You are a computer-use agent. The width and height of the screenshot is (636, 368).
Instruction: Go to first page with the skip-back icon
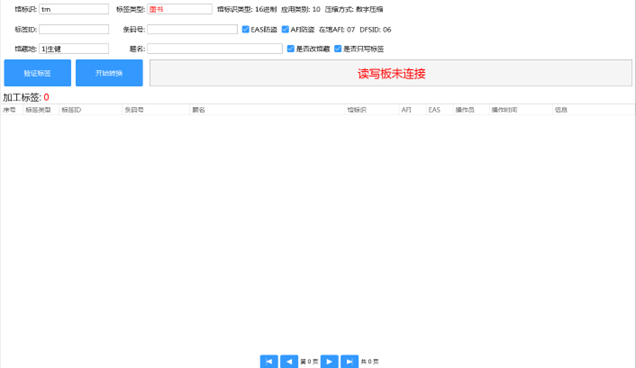[x=269, y=362]
